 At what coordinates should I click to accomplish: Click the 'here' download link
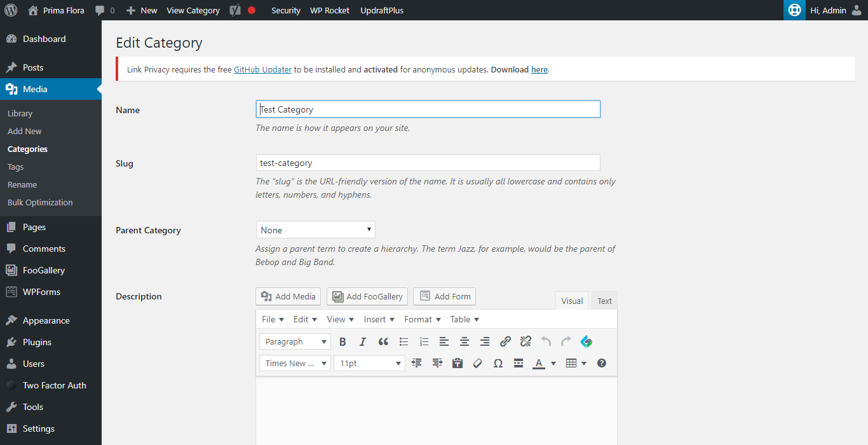[x=539, y=69]
